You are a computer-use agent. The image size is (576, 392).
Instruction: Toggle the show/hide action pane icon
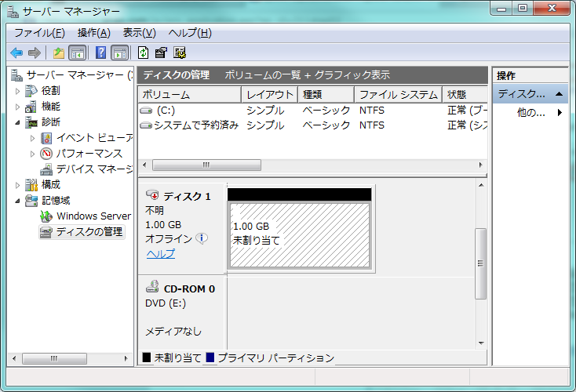tap(120, 53)
